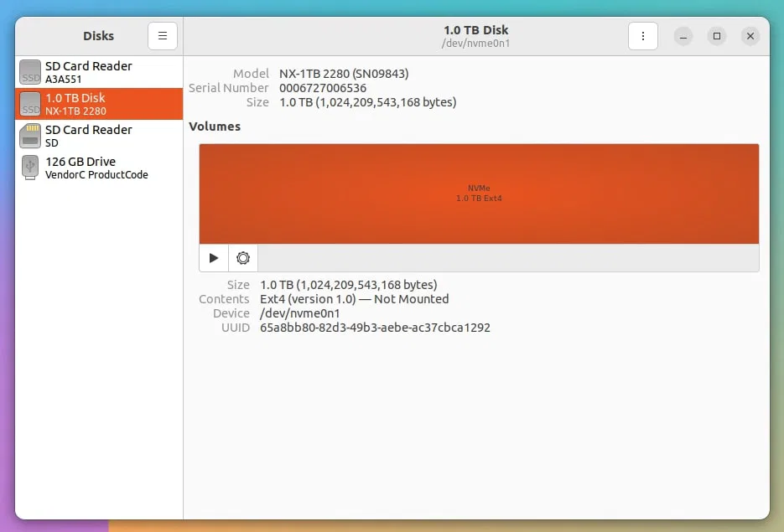
Task: Open additional partition options gear
Action: click(x=243, y=258)
